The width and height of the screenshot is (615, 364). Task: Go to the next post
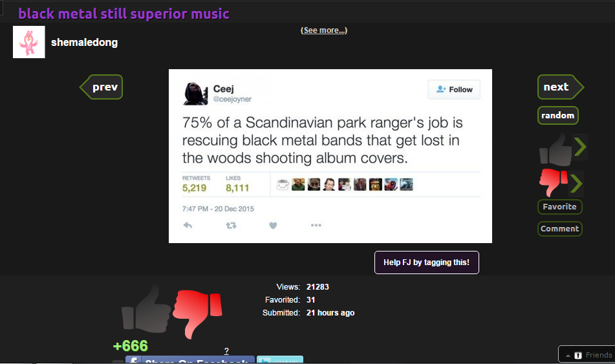pos(560,87)
